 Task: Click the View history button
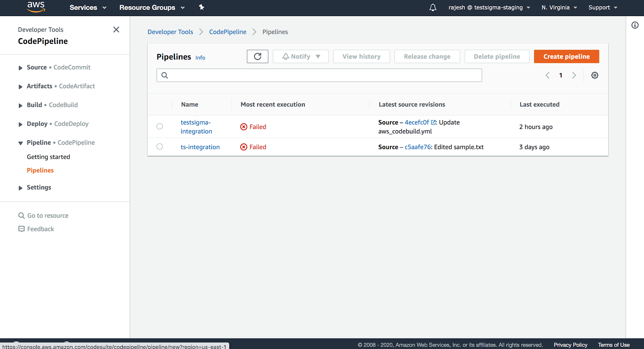[x=361, y=56]
